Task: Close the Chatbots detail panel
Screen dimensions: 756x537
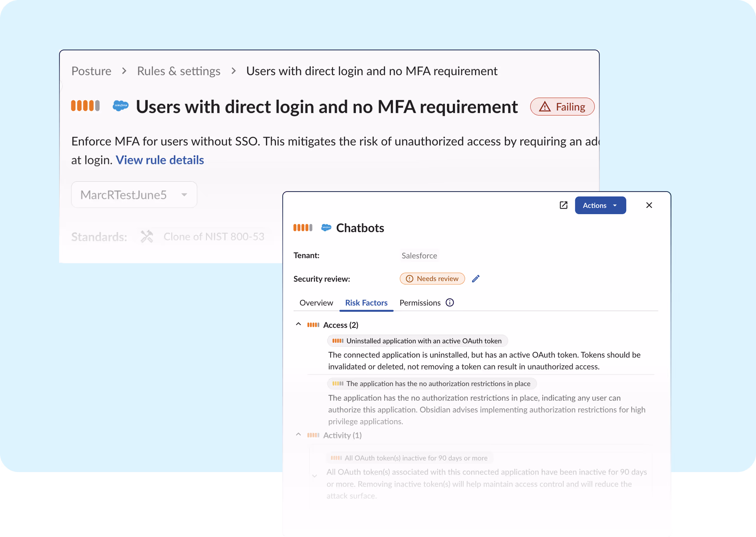Action: point(649,205)
